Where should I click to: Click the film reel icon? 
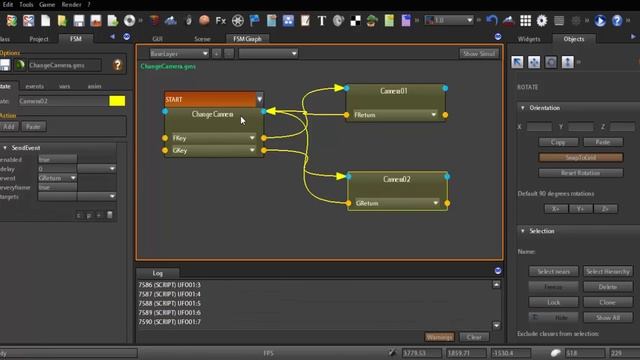[x=238, y=20]
